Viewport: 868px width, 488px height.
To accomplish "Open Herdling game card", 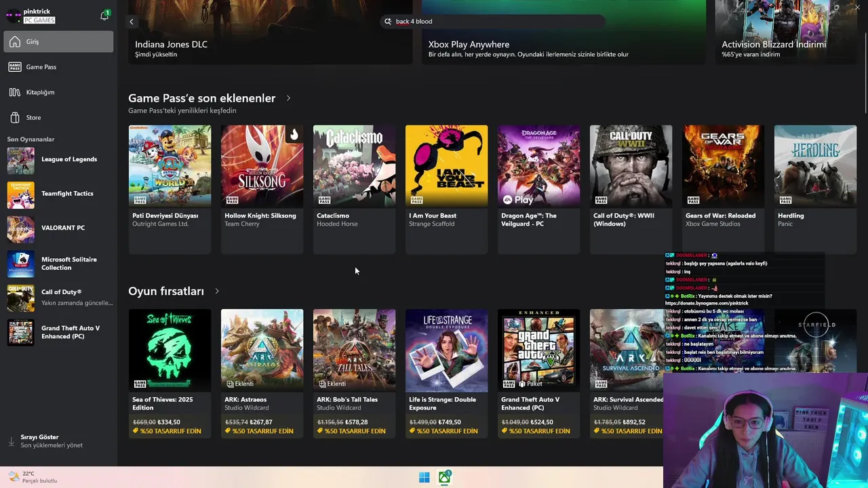I will [815, 189].
